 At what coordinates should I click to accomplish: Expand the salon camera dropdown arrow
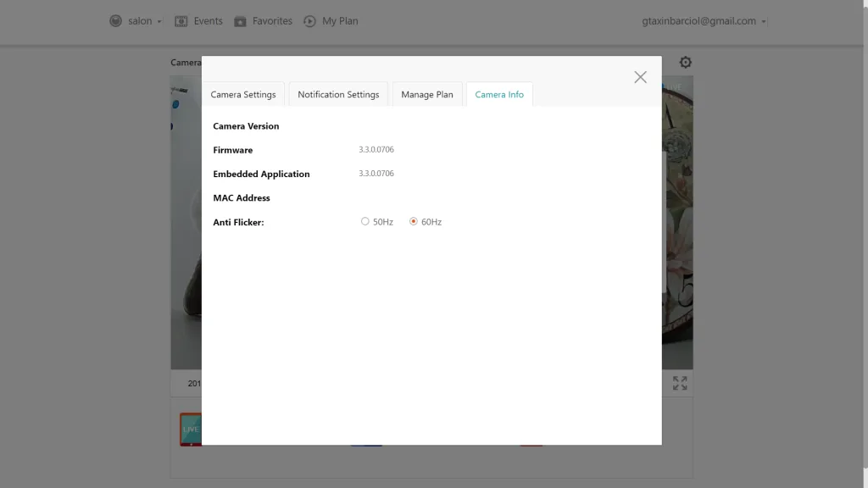click(159, 22)
